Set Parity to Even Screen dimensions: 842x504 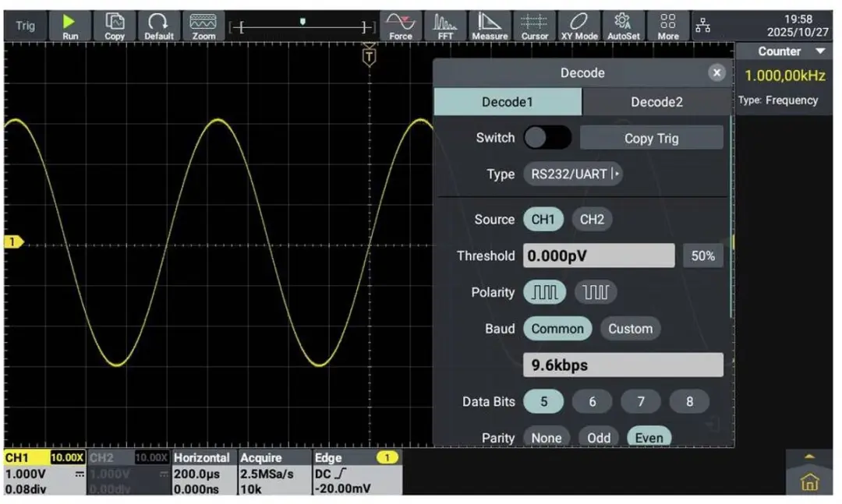click(649, 437)
